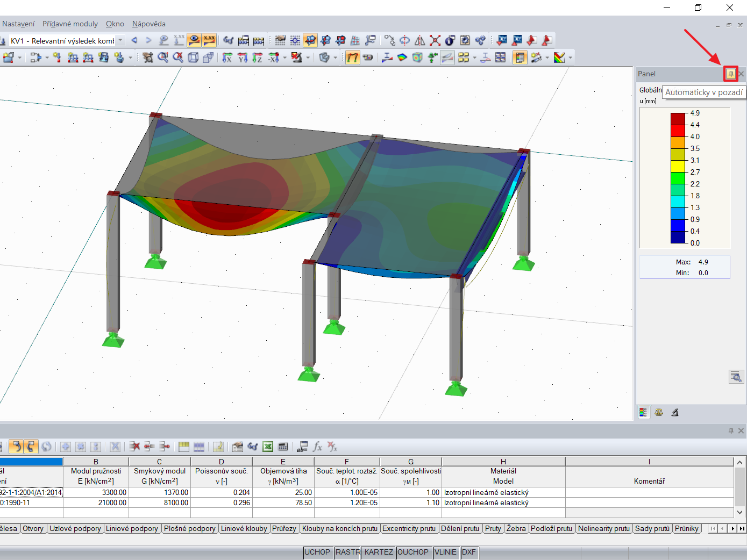
Task: Switch to Pruty tab
Action: point(493,528)
